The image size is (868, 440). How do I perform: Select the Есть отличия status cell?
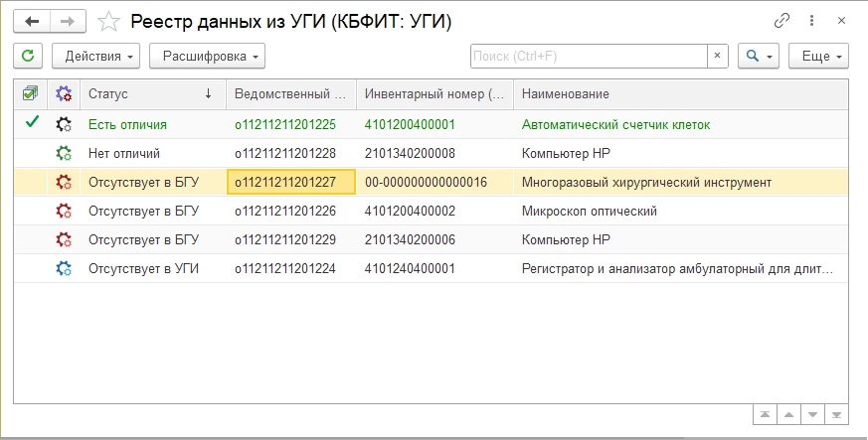pyautogui.click(x=153, y=124)
